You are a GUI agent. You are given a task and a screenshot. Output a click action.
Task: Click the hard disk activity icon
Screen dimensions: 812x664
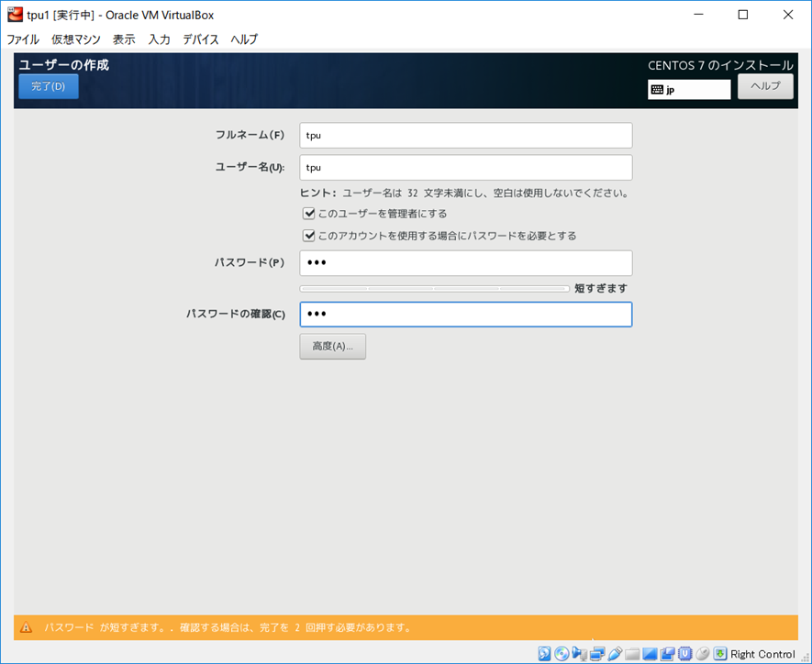tap(545, 654)
